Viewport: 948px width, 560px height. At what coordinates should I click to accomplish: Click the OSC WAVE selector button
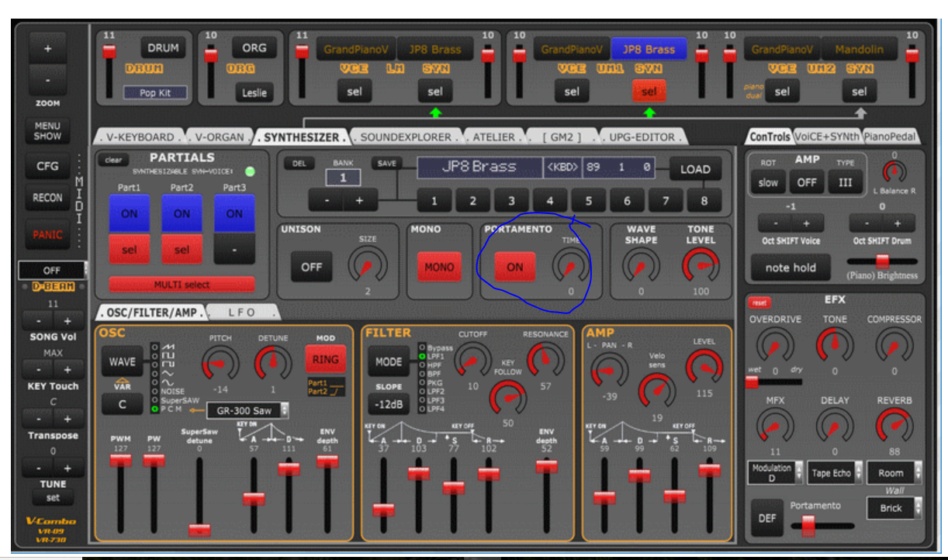[x=122, y=361]
